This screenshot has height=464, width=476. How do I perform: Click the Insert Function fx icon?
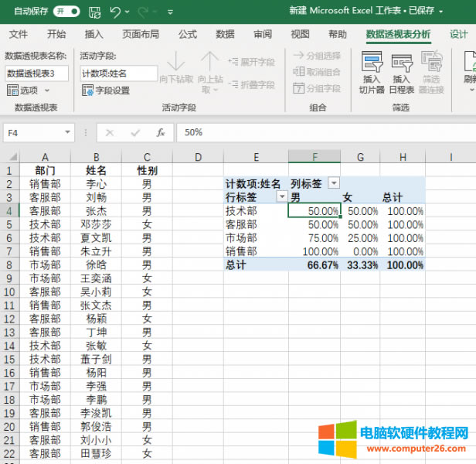(161, 132)
